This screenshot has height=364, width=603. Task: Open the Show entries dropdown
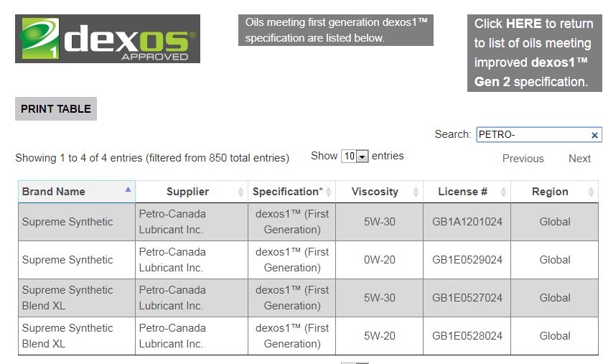(355, 157)
